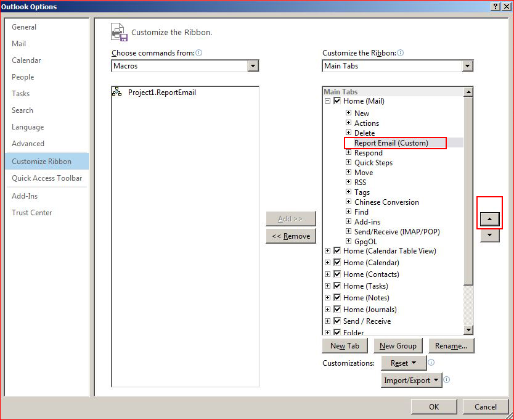The width and height of the screenshot is (514, 420).
Task: Expand the Home (Contacts) node
Action: click(327, 274)
